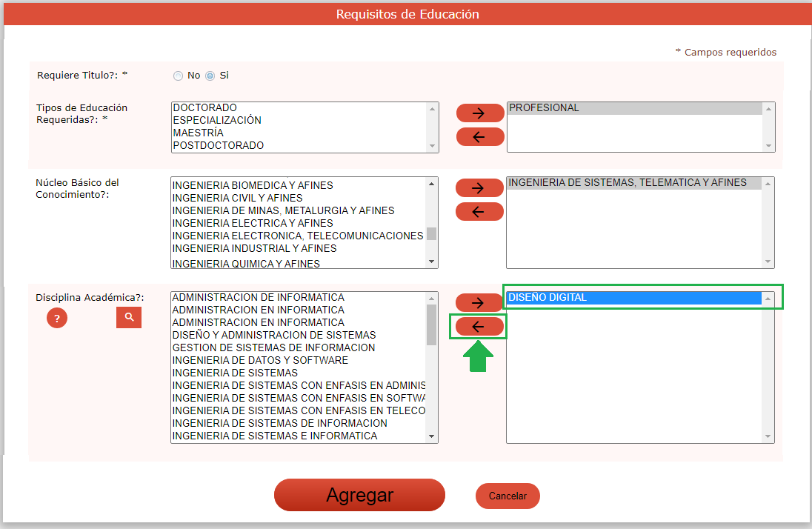Image resolution: width=812 pixels, height=529 pixels.
Task: Click the red question mark help icon
Action: (x=57, y=318)
